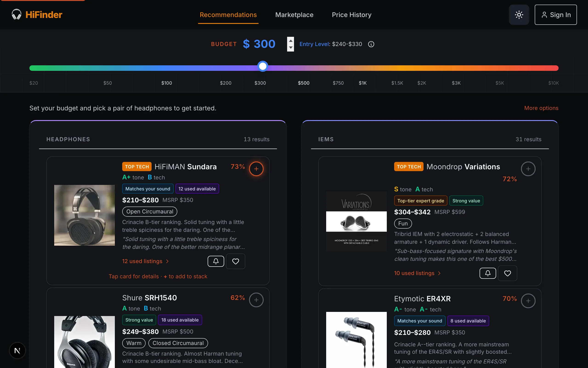Click the HiFinder headphone logo icon
The image size is (588, 368).
(17, 14)
